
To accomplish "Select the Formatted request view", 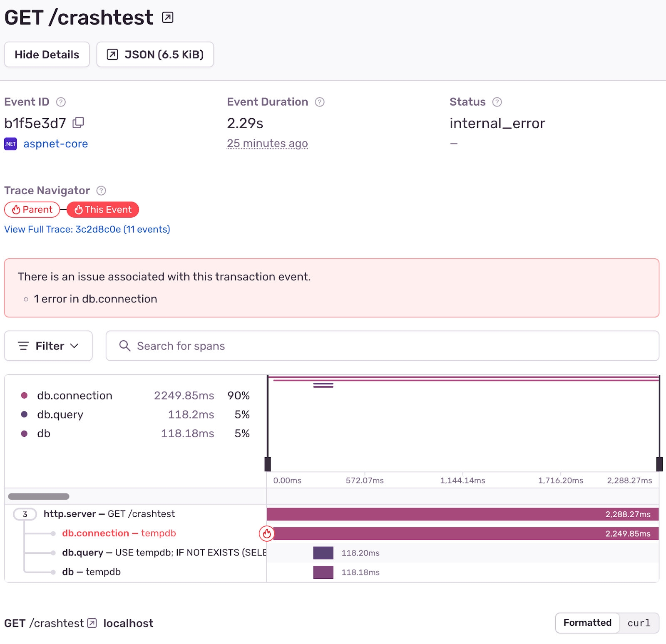I will click(x=587, y=623).
